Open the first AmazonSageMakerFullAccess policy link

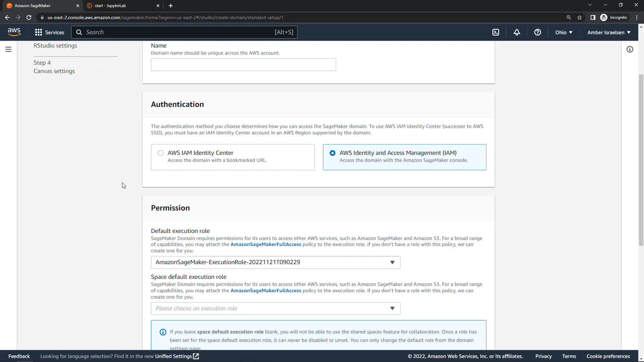(x=266, y=244)
